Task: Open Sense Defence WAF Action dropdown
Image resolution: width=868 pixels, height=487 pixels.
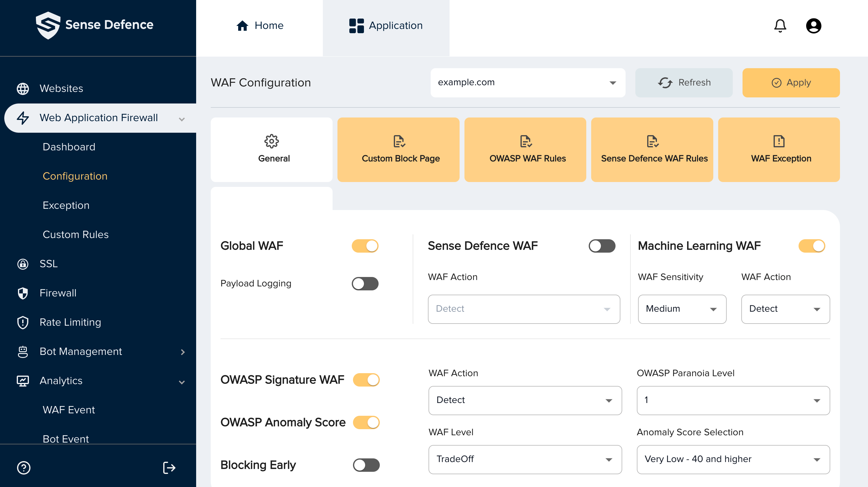Action: click(524, 309)
